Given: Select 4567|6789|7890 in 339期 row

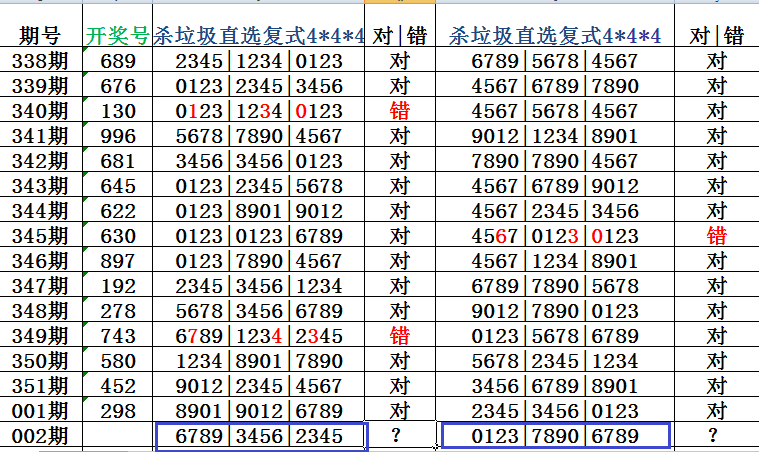Looking at the screenshot, I should [555, 85].
